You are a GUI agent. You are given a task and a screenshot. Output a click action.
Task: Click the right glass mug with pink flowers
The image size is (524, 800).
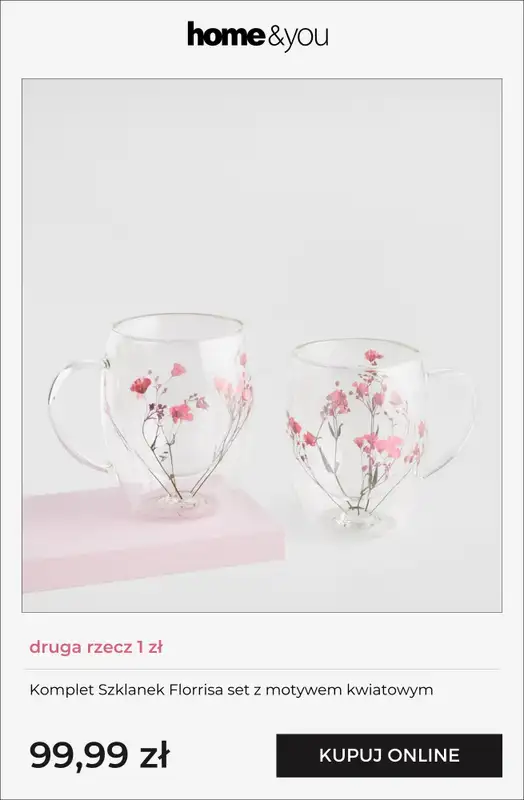[x=378, y=434]
